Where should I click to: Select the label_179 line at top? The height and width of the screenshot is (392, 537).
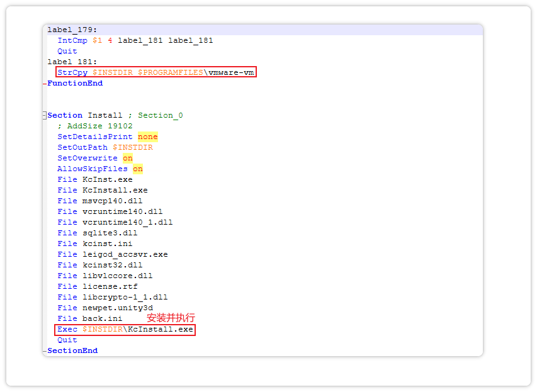pyautogui.click(x=72, y=30)
